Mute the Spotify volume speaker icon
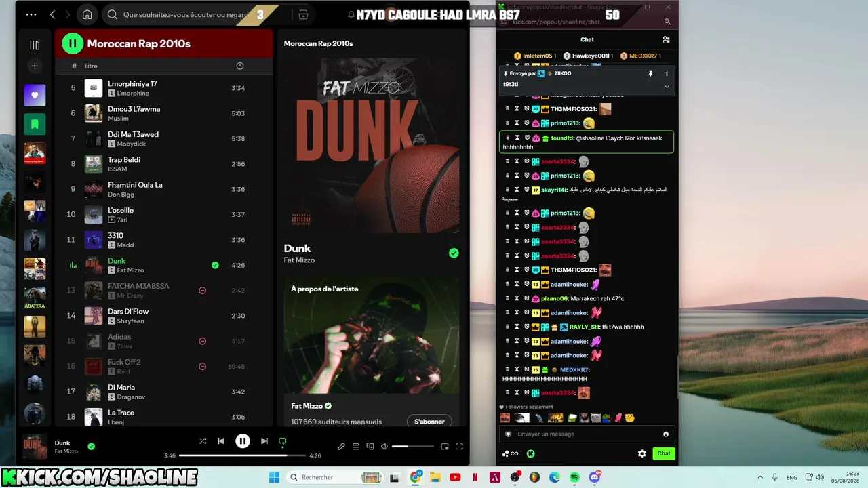The height and width of the screenshot is (488, 868). point(384,447)
